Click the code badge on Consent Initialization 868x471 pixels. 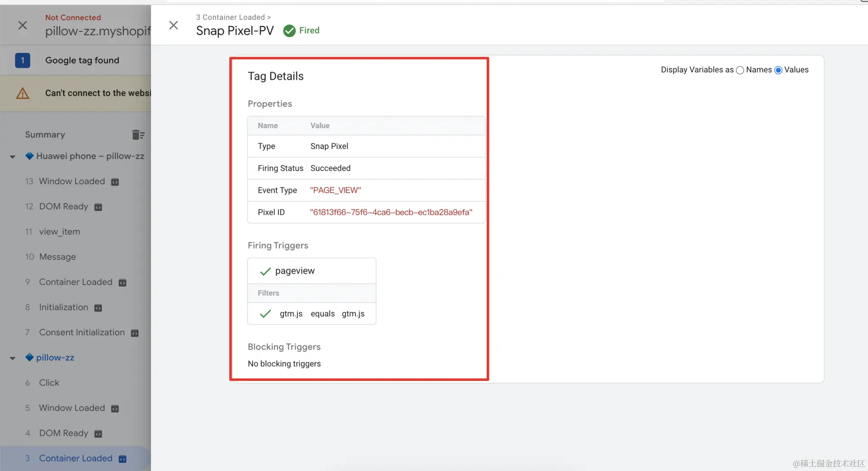(x=135, y=333)
